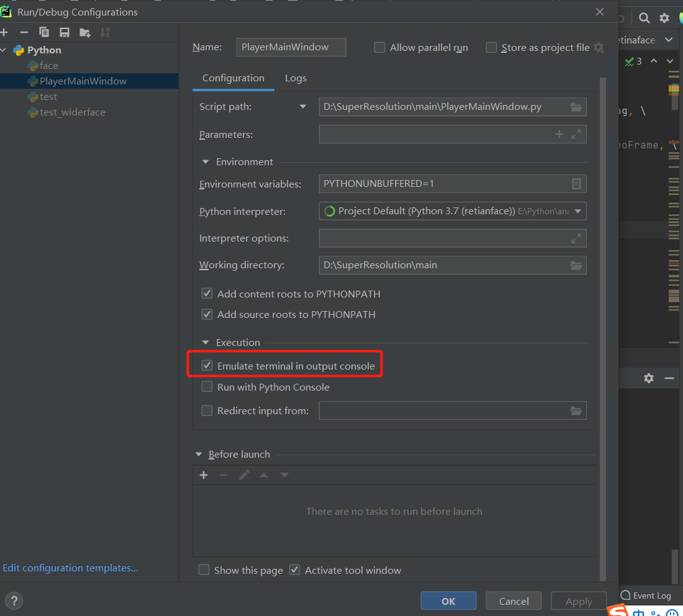Open Event Log in the status bar
Screen dimensions: 683x616
pyautogui.click(x=650, y=596)
